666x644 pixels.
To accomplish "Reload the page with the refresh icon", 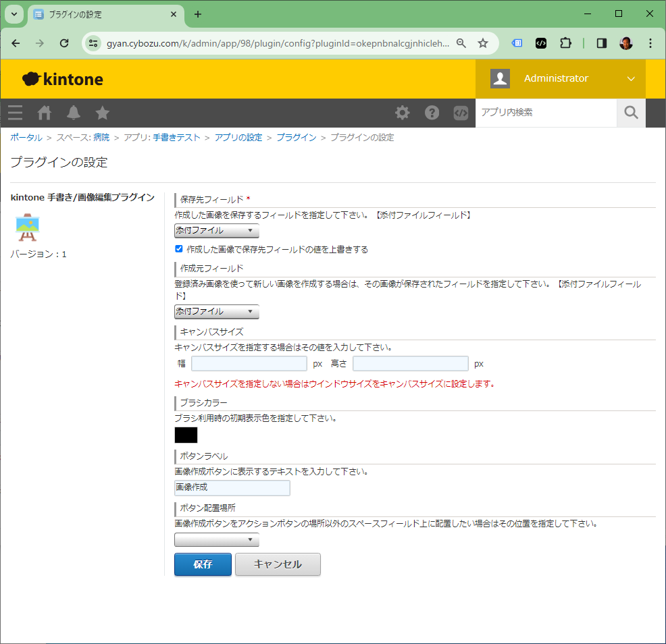I will [x=64, y=43].
